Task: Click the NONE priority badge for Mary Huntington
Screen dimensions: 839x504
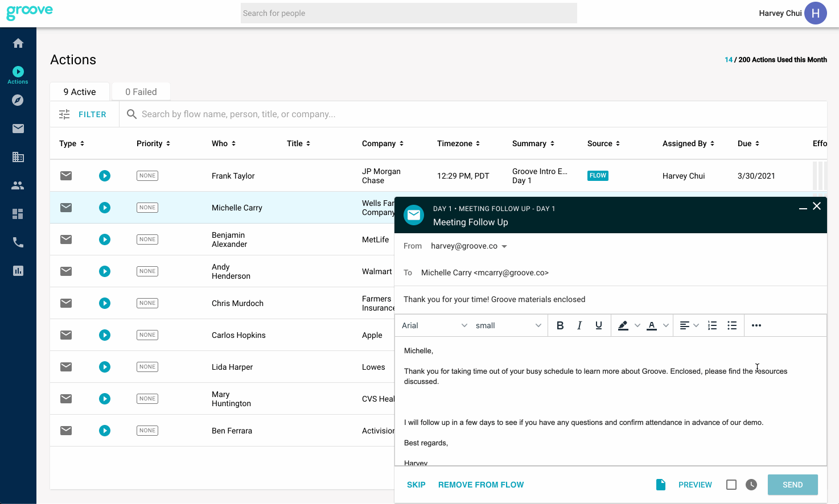Action: 147,399
